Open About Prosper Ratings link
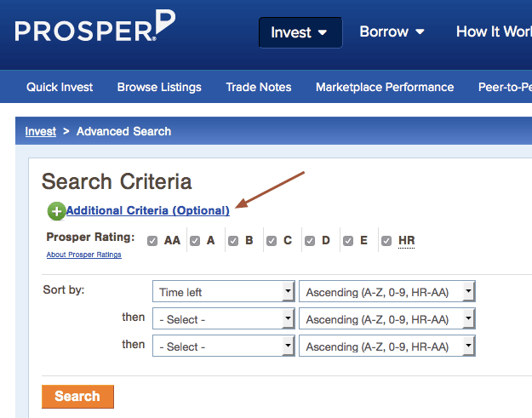The height and width of the screenshot is (418, 532). [83, 255]
